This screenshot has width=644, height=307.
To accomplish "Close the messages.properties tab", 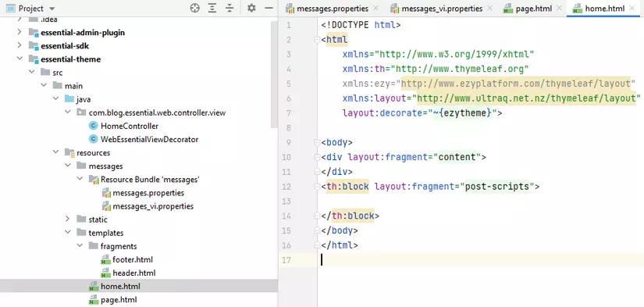I will pos(375,9).
